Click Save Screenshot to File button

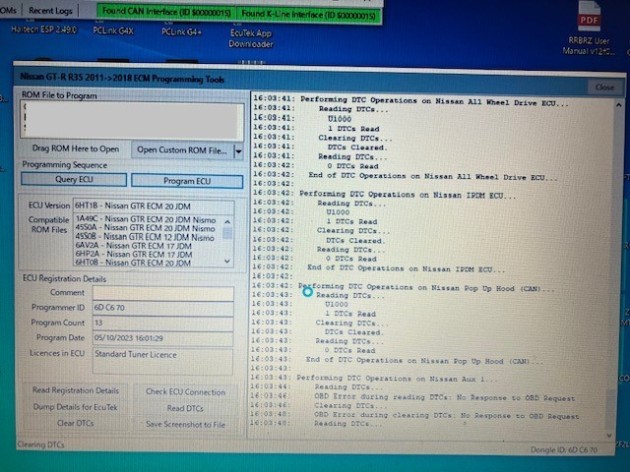185,425
